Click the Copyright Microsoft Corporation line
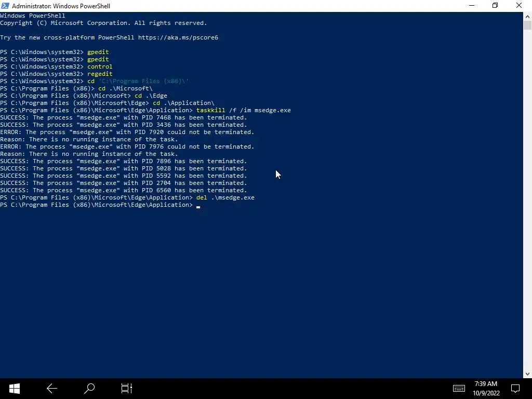This screenshot has height=399, width=532. click(x=103, y=23)
